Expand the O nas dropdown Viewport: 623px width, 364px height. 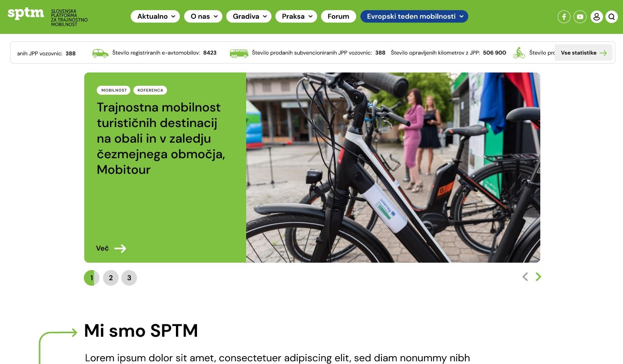coord(203,16)
